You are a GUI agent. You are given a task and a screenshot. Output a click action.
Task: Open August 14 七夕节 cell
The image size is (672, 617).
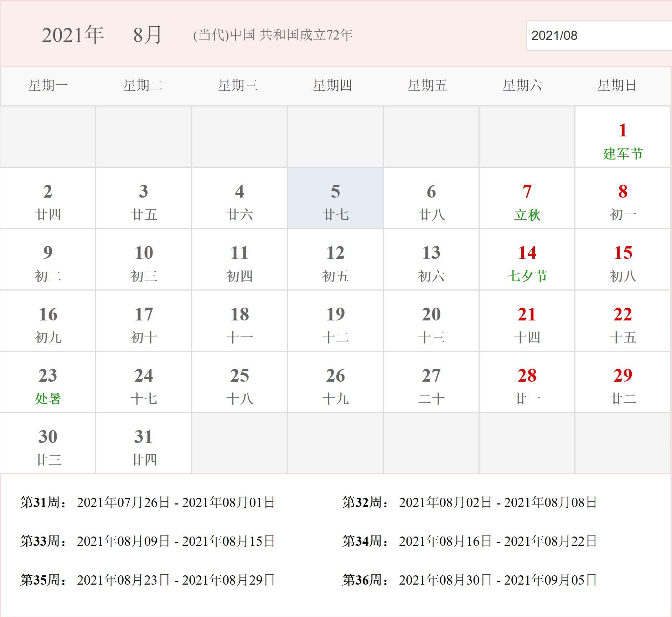[x=527, y=259]
